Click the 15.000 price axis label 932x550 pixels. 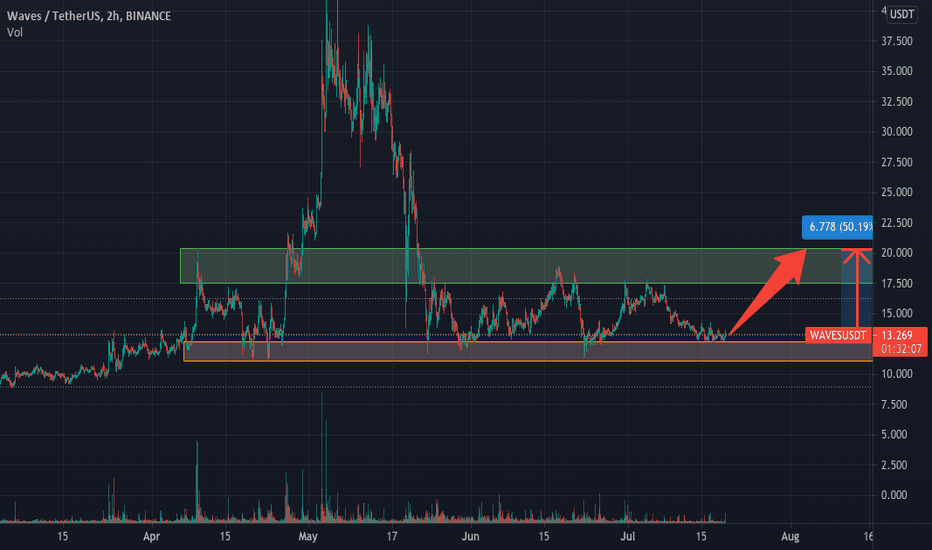click(896, 313)
